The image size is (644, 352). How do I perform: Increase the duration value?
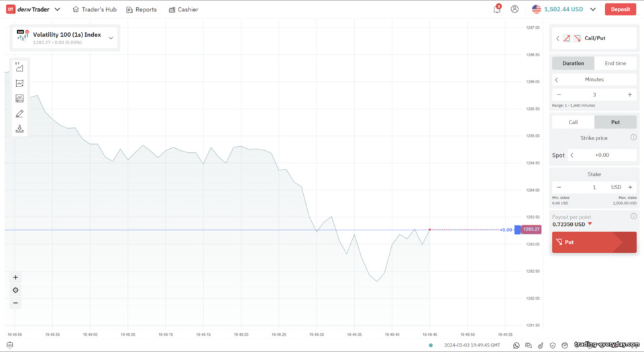[630, 95]
